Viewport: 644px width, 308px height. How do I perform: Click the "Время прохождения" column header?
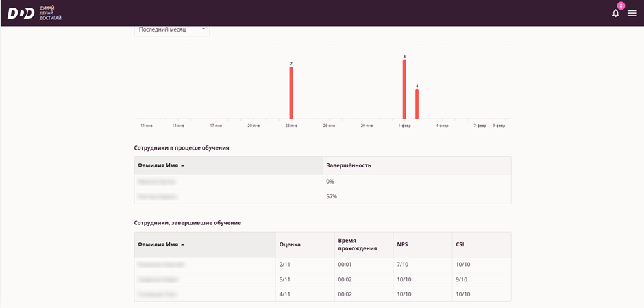click(x=357, y=244)
